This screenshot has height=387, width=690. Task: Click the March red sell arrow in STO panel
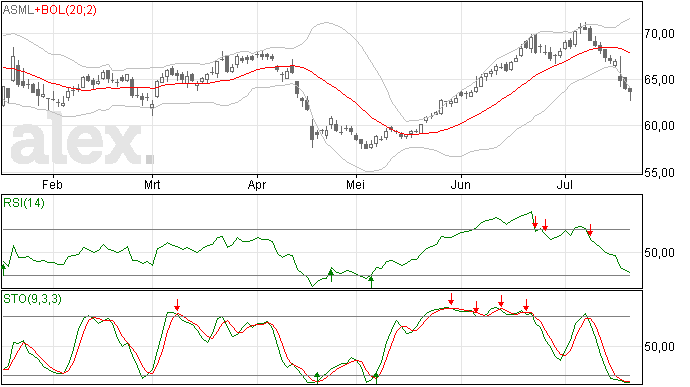pyautogui.click(x=177, y=305)
